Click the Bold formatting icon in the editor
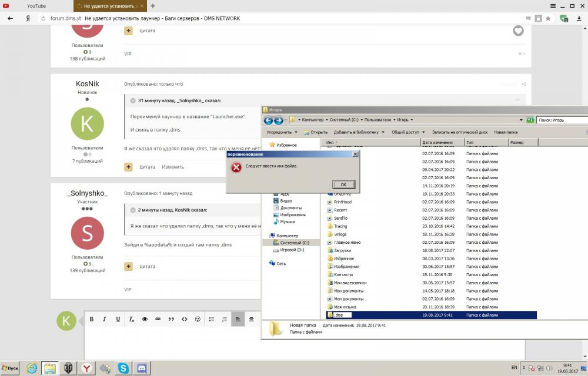The image size is (588, 376). click(x=92, y=319)
